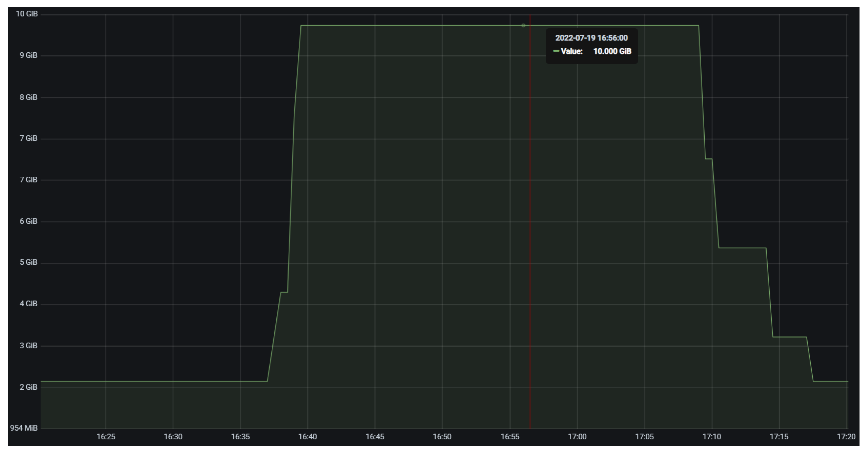The width and height of the screenshot is (868, 454).
Task: Click the 10.000 GiB value in tooltip
Action: pos(613,51)
